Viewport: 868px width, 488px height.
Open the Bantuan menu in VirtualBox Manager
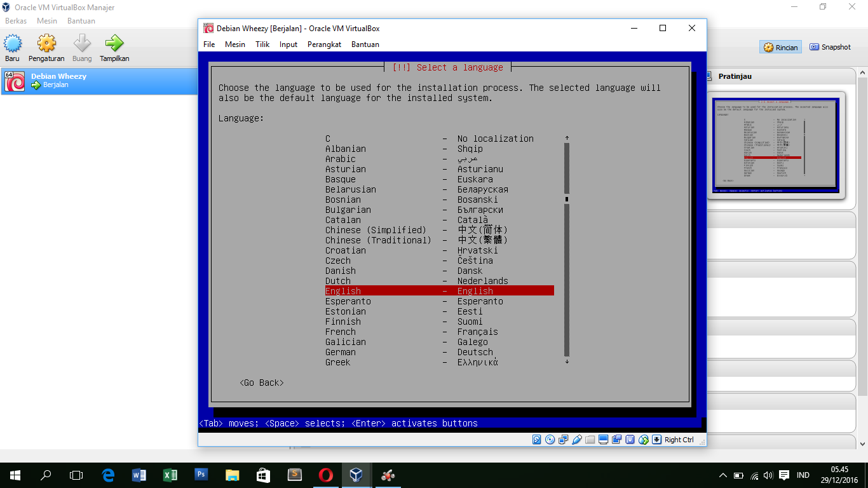coord(81,21)
